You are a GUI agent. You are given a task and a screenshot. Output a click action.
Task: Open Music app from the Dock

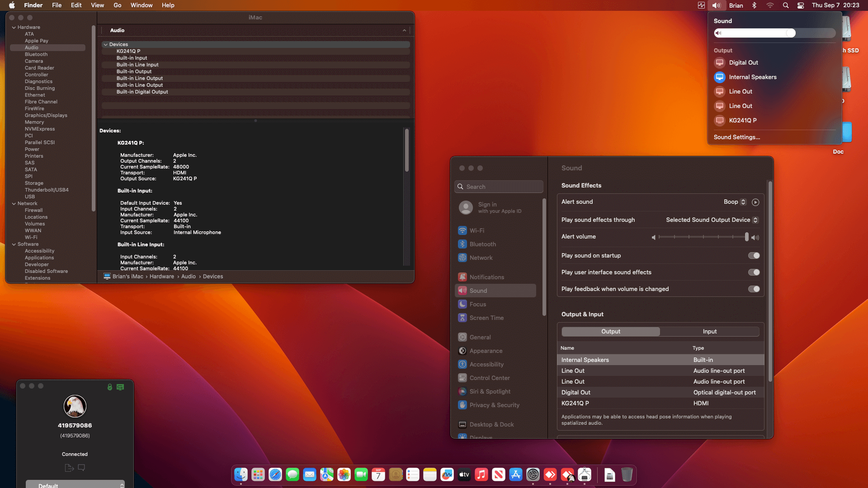point(481,474)
